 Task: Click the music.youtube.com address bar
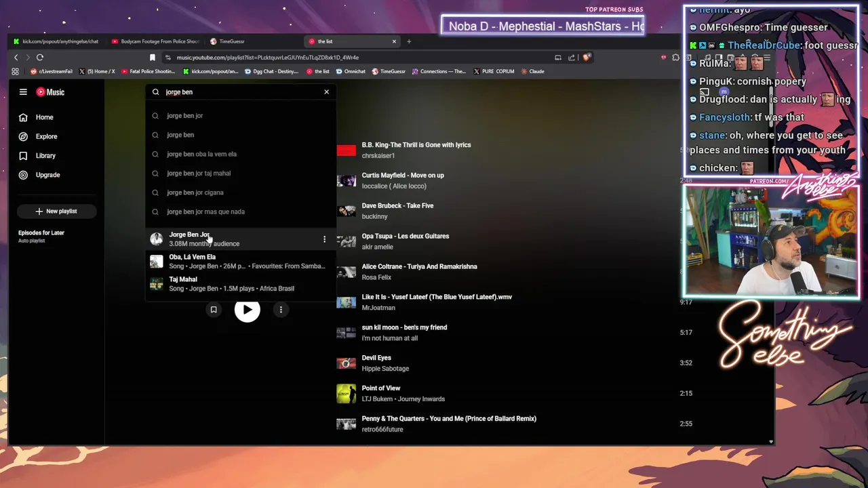pos(267,58)
